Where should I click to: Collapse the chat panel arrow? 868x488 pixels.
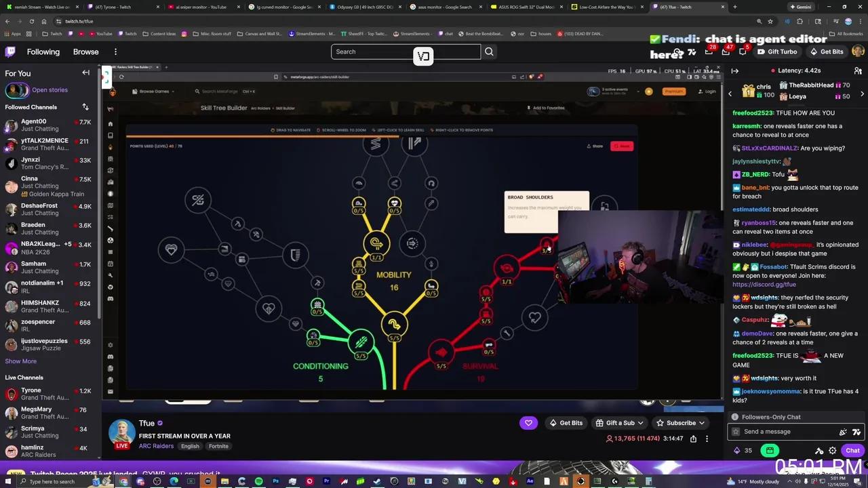click(x=734, y=70)
